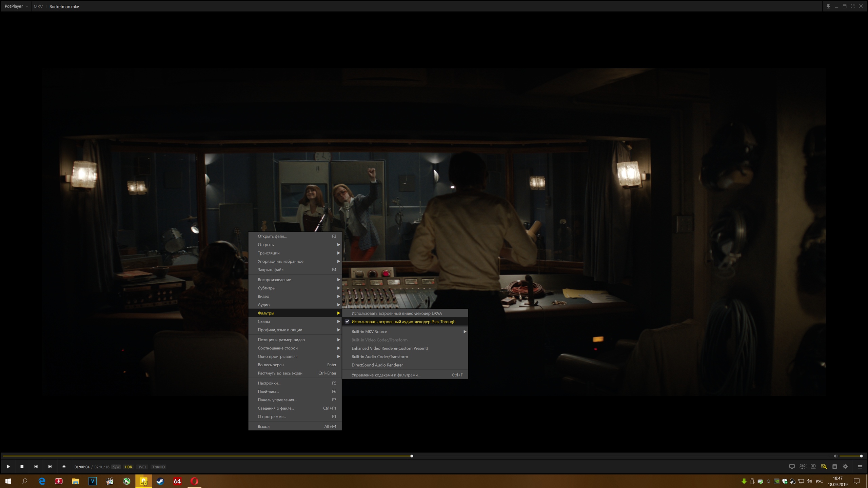Click the eject/open file button
Screen dimensions: 868x488
coord(64,467)
